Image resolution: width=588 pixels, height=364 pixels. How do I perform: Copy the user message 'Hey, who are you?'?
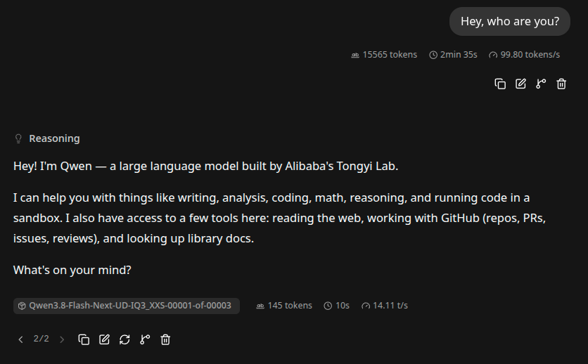[x=500, y=84]
